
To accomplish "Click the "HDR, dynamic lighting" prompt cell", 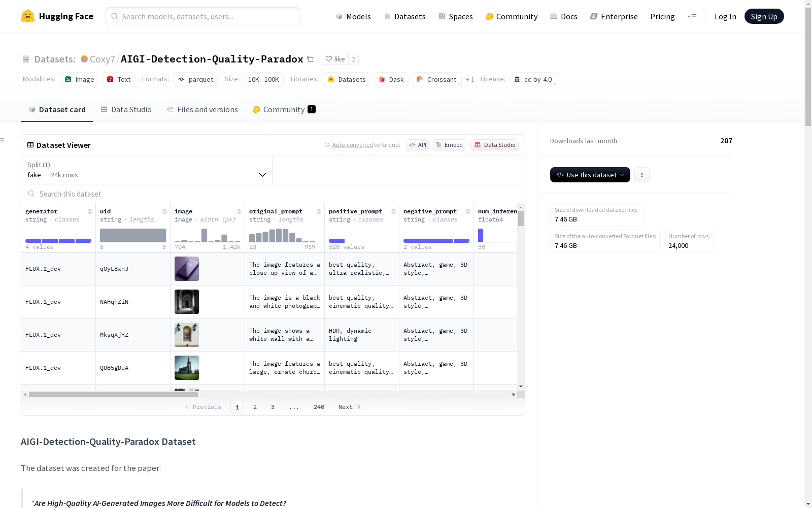I will coord(362,335).
